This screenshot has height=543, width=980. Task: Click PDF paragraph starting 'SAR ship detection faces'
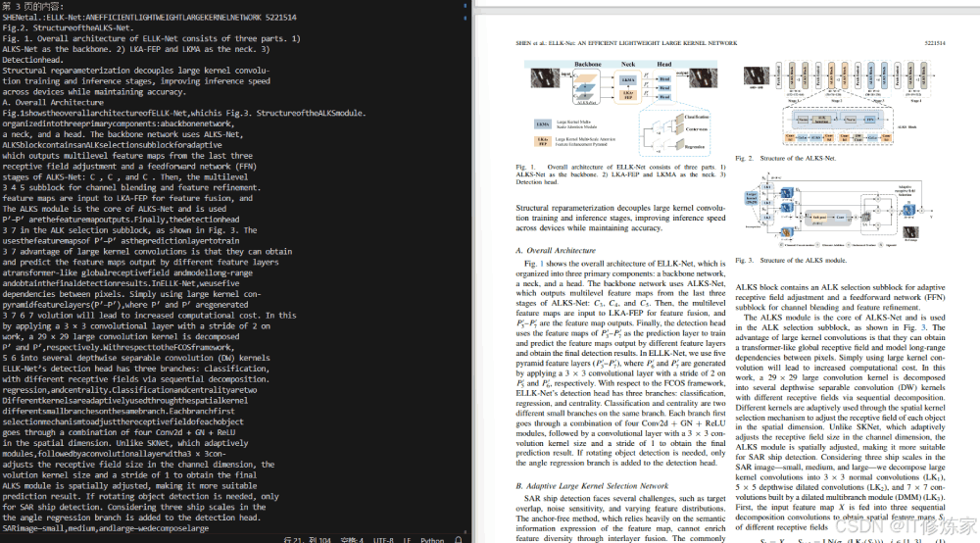pyautogui.click(x=620, y=518)
